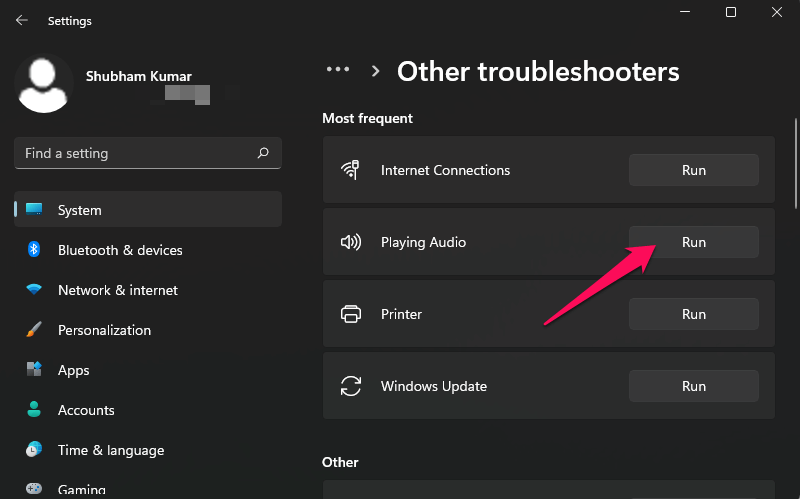Open the Gaming category in sidebar
800x499 pixels.
(84, 490)
